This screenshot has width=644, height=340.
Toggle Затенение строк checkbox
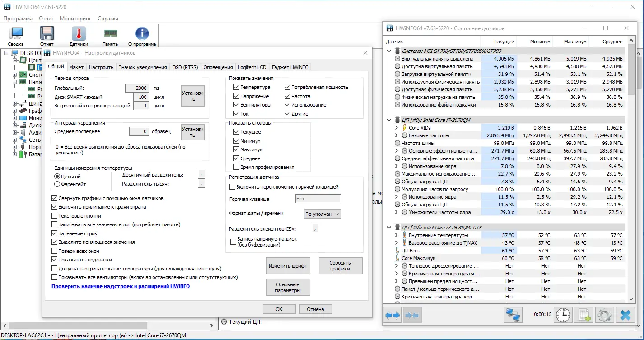55,233
